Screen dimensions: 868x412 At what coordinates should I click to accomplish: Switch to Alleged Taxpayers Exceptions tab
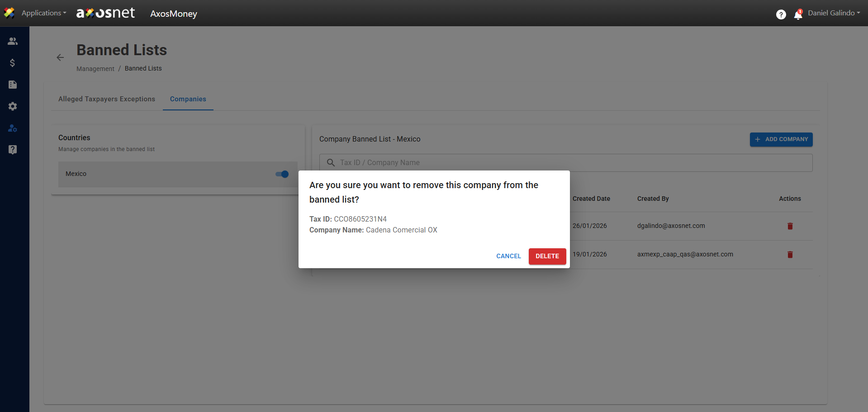coord(107,99)
